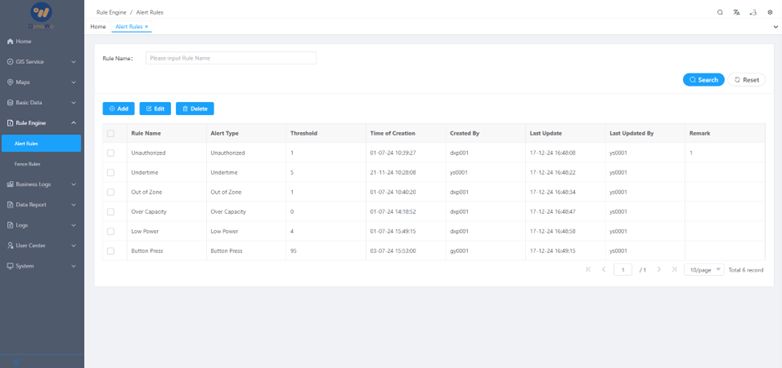Click the threshold value 95
The height and width of the screenshot is (368, 782).
(x=293, y=251)
